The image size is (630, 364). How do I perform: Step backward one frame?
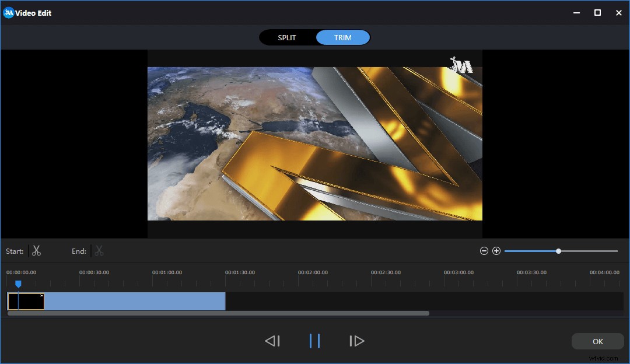[x=272, y=341]
